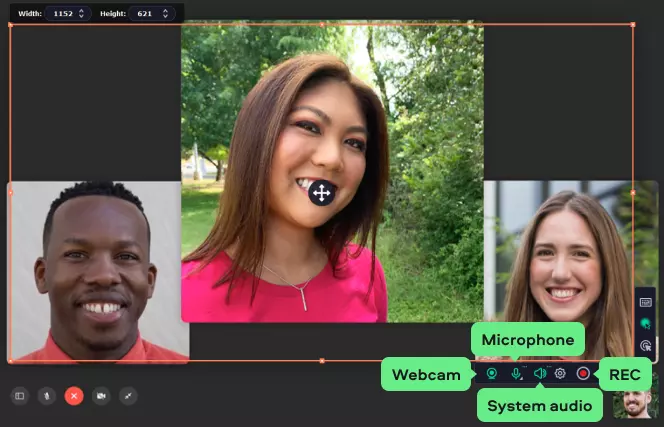The width and height of the screenshot is (664, 427).
Task: Toggle system audio speaker icon
Action: [x=540, y=373]
